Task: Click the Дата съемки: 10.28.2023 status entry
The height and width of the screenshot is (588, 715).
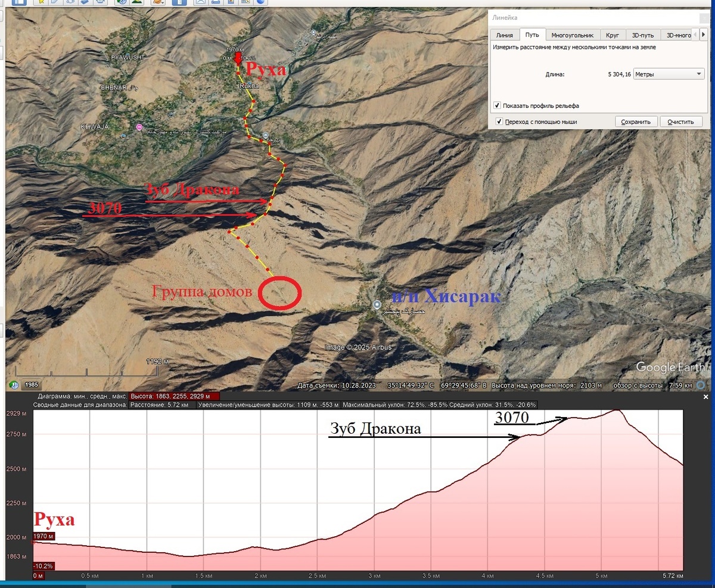Action: 337,385
